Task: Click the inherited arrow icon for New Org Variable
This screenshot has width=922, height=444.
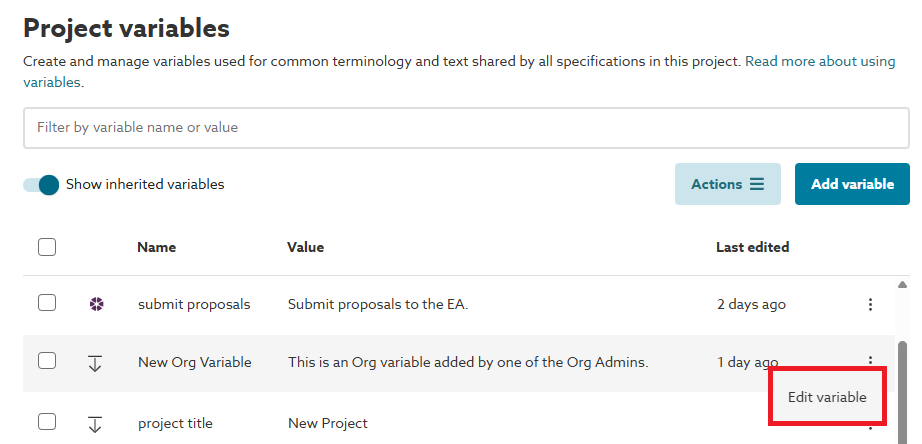Action: click(95, 363)
